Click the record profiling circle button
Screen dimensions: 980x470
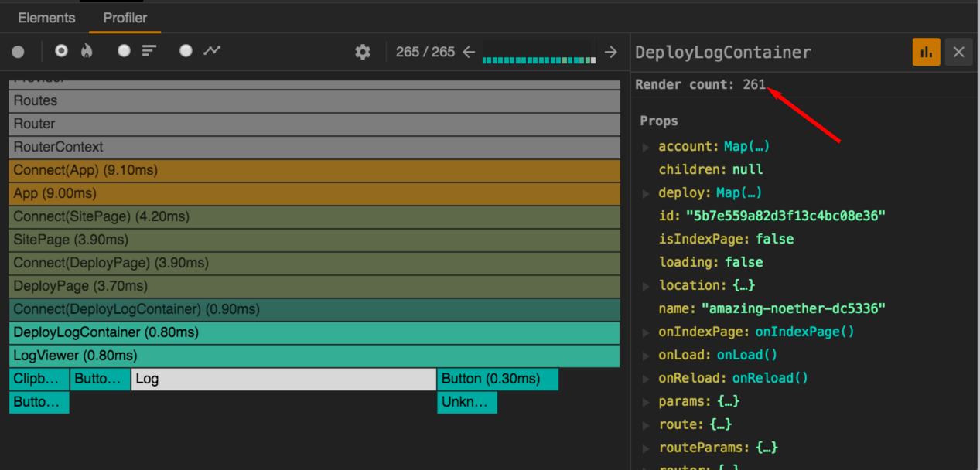click(17, 52)
